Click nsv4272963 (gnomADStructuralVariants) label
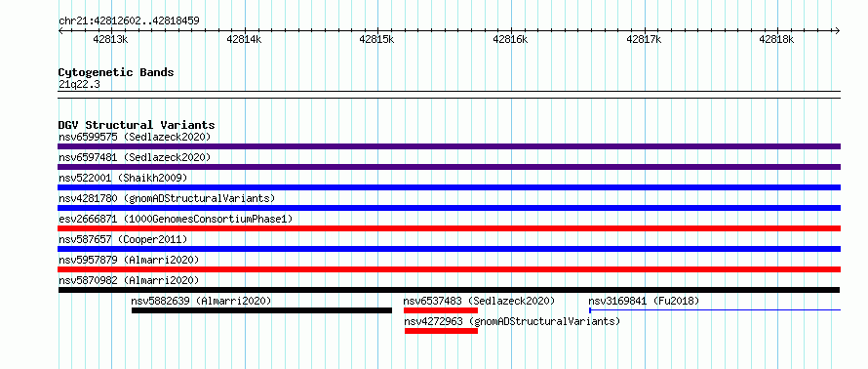 point(512,321)
